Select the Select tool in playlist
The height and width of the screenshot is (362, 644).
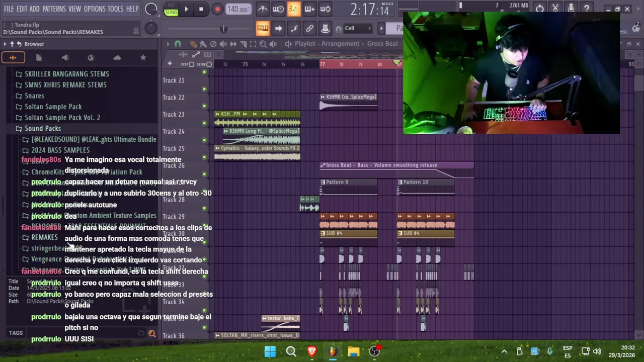[253, 44]
